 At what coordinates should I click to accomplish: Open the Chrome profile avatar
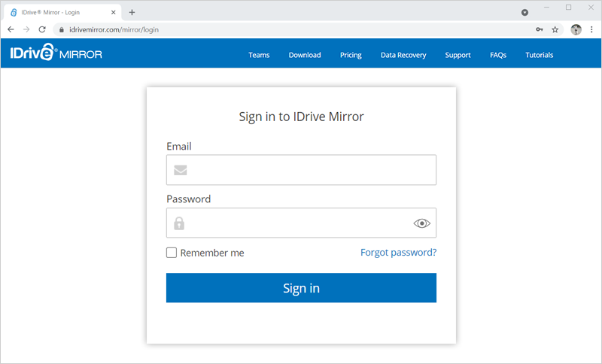click(576, 29)
